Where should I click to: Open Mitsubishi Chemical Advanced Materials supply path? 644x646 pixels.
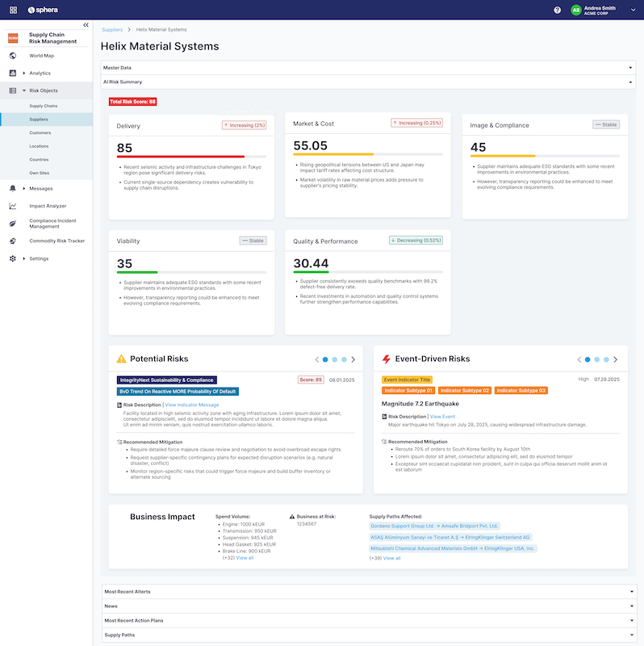pyautogui.click(x=453, y=548)
